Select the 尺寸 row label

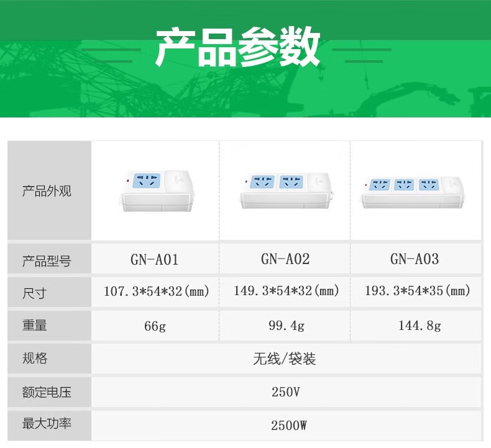point(35,293)
